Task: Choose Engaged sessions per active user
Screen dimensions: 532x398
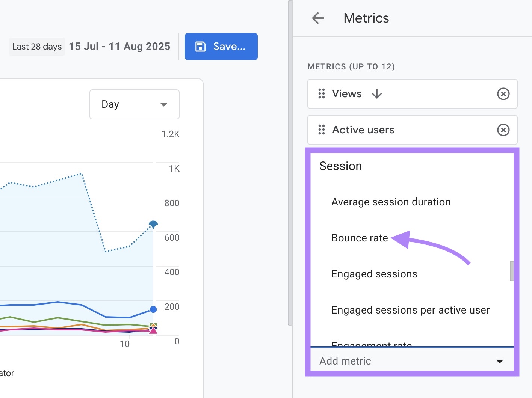Action: click(x=410, y=310)
